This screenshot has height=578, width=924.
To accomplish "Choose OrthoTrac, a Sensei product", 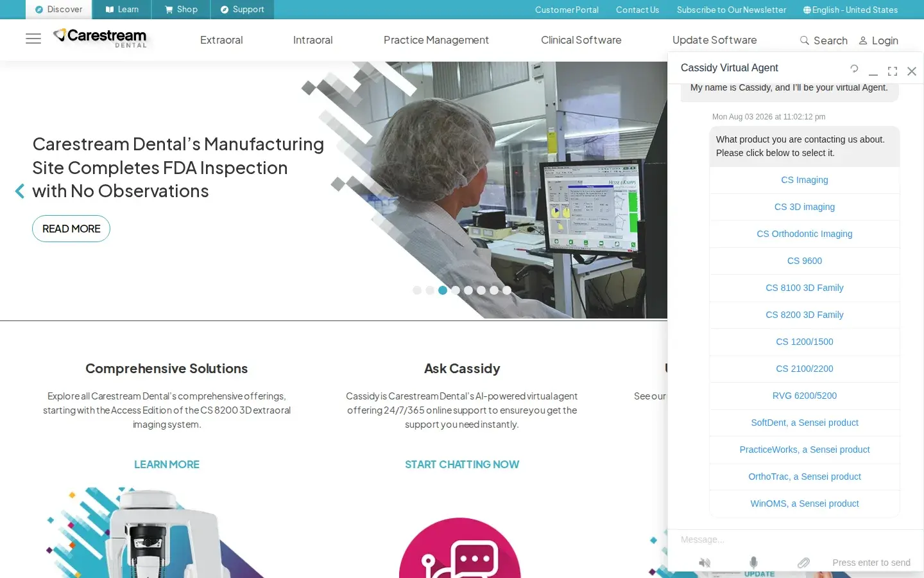I will pos(805,477).
